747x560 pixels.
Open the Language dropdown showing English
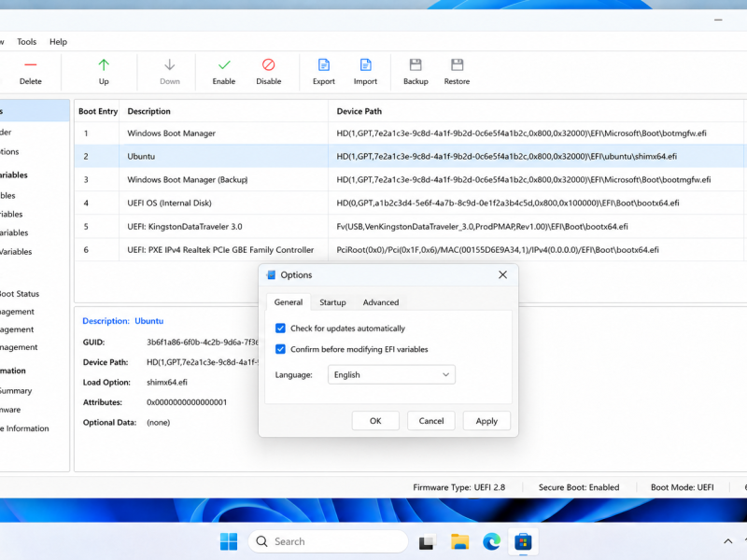(x=391, y=375)
